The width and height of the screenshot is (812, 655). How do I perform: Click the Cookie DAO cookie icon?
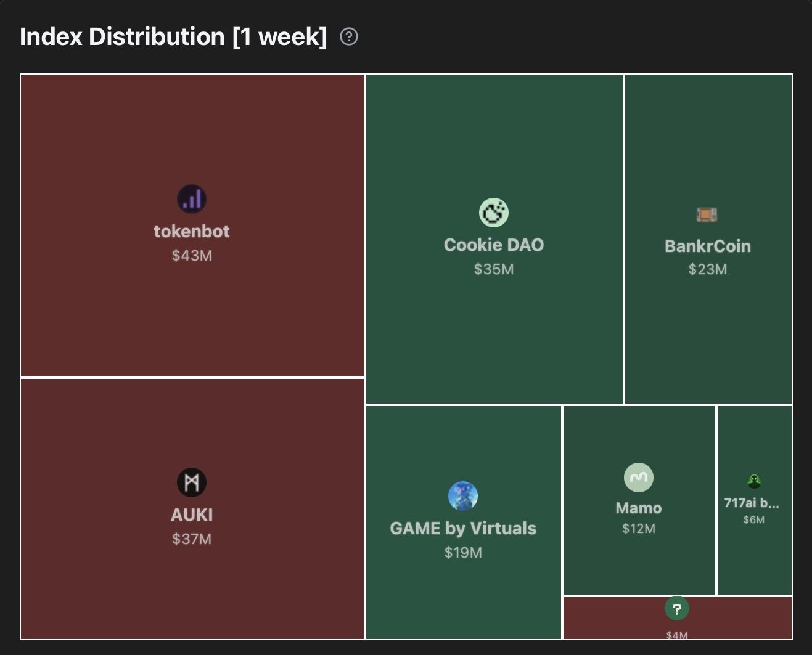(494, 213)
